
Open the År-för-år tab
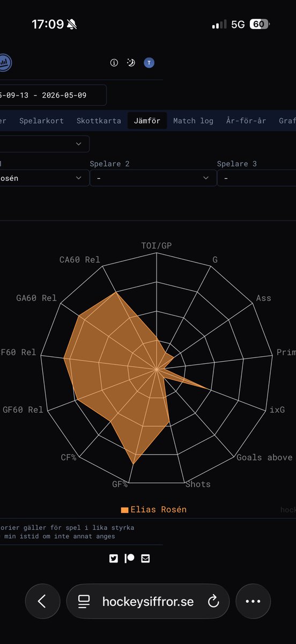pos(246,121)
